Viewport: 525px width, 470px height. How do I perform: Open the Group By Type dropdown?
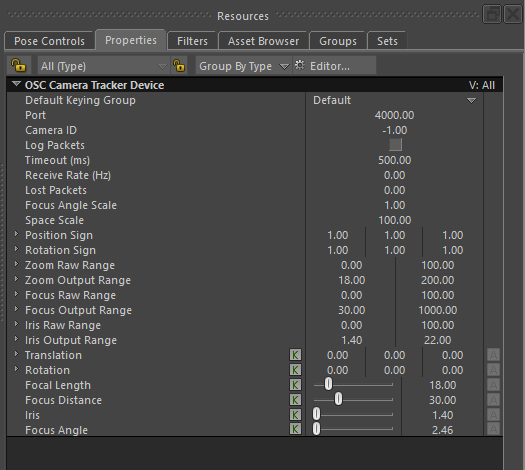pyautogui.click(x=243, y=66)
